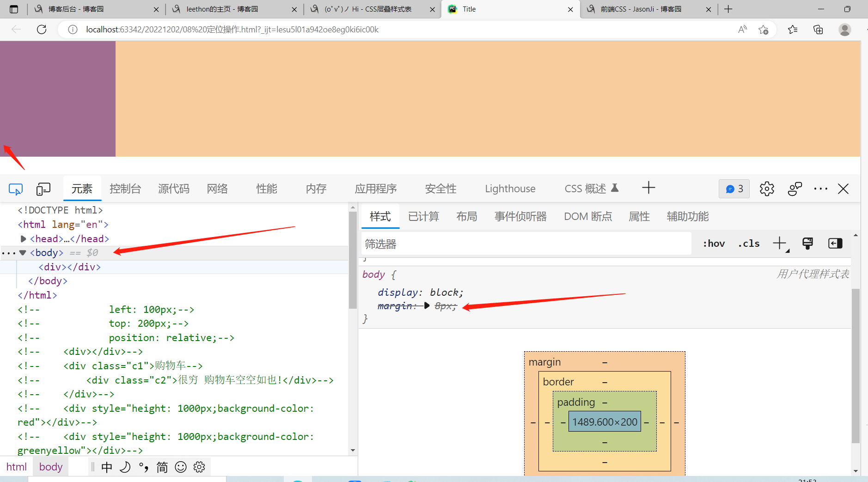Click the read aloud icon
The image size is (868, 482).
[x=742, y=30]
